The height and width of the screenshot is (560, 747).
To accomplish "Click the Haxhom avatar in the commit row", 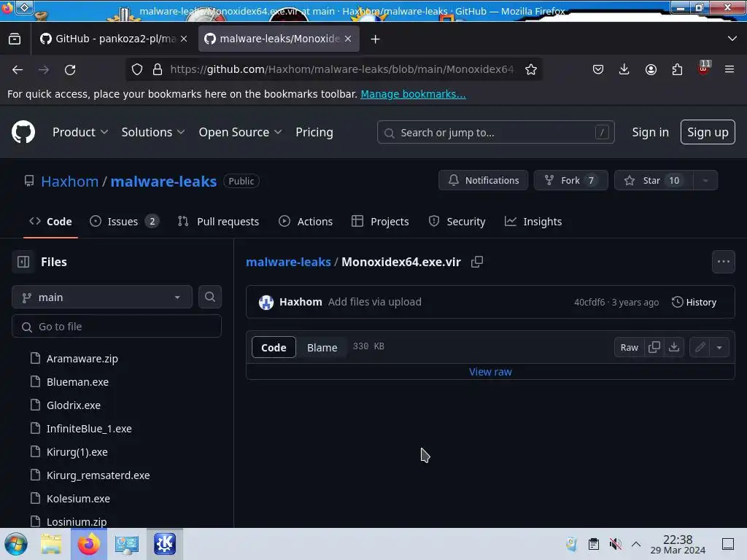I will click(x=266, y=303).
